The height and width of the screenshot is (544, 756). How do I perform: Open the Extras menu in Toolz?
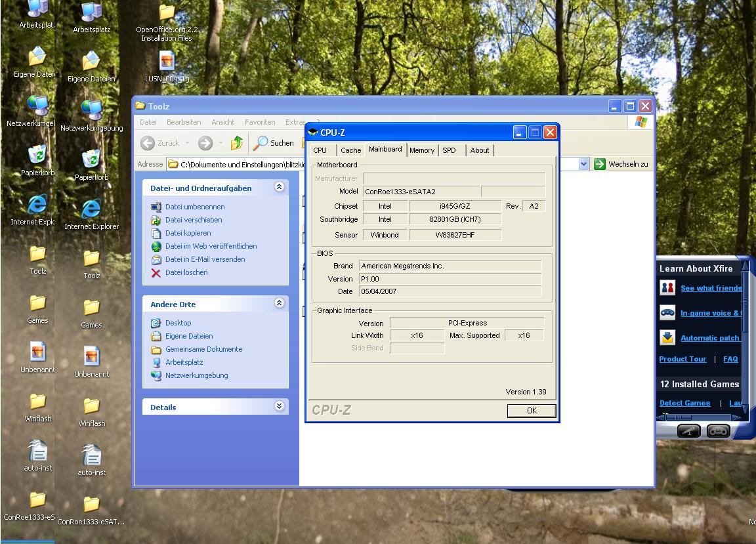coord(295,122)
